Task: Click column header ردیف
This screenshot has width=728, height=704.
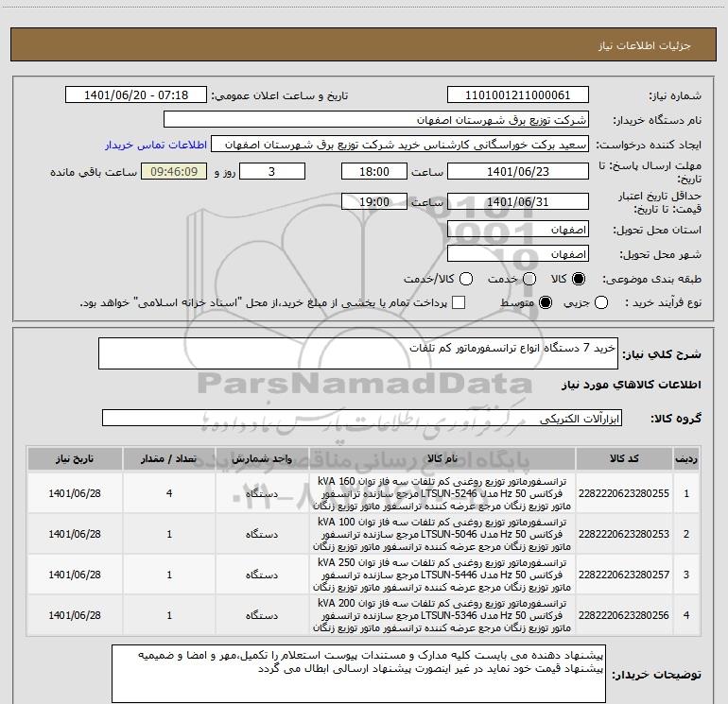Action: (x=686, y=458)
